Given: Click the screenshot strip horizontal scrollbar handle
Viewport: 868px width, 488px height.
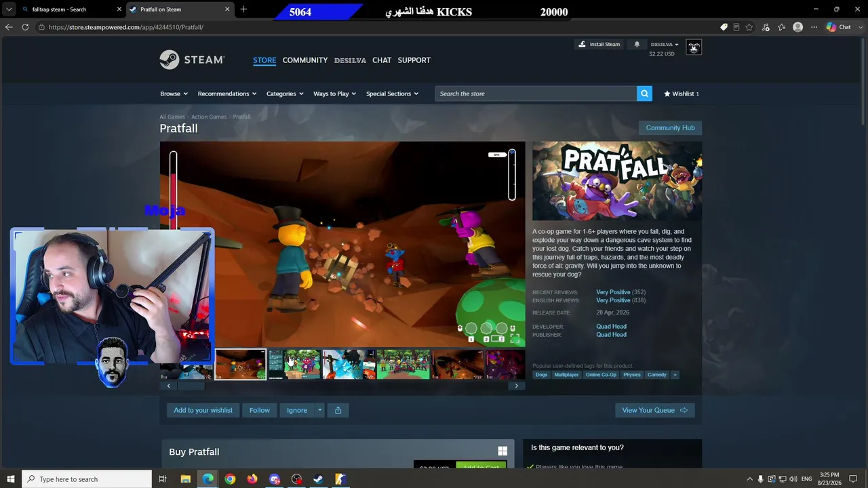Looking at the screenshot, I should [190, 386].
